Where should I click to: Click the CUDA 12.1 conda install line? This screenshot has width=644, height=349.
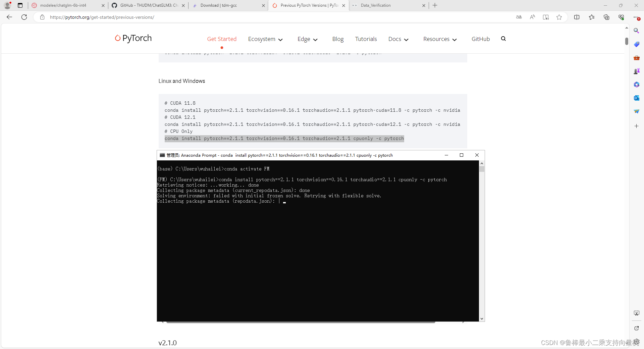coord(312,124)
